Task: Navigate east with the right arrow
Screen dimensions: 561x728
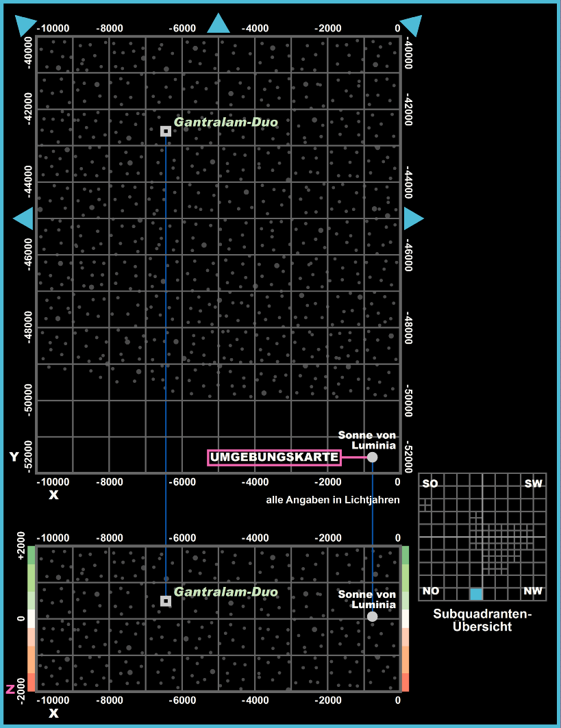Action: tap(413, 218)
